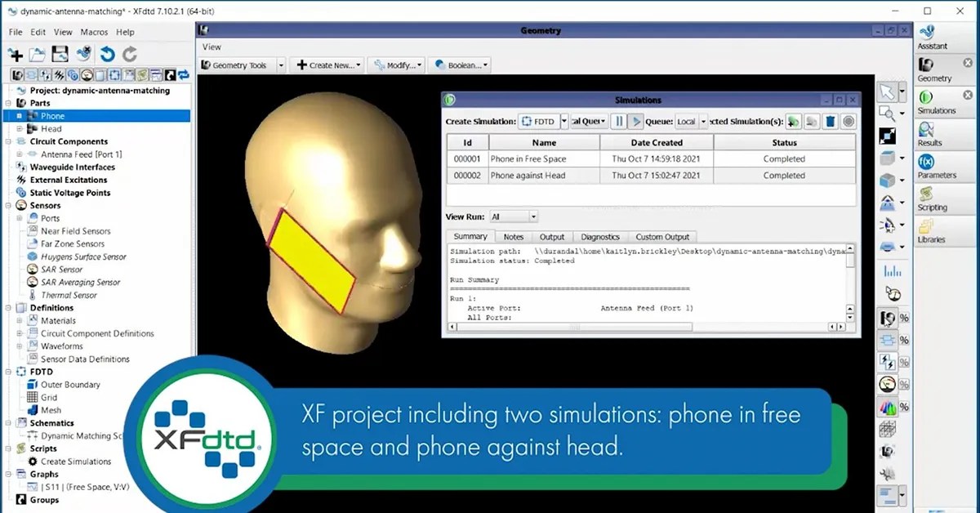Select the Phone in Free Space simulation row
The width and height of the screenshot is (980, 513).
(651, 159)
